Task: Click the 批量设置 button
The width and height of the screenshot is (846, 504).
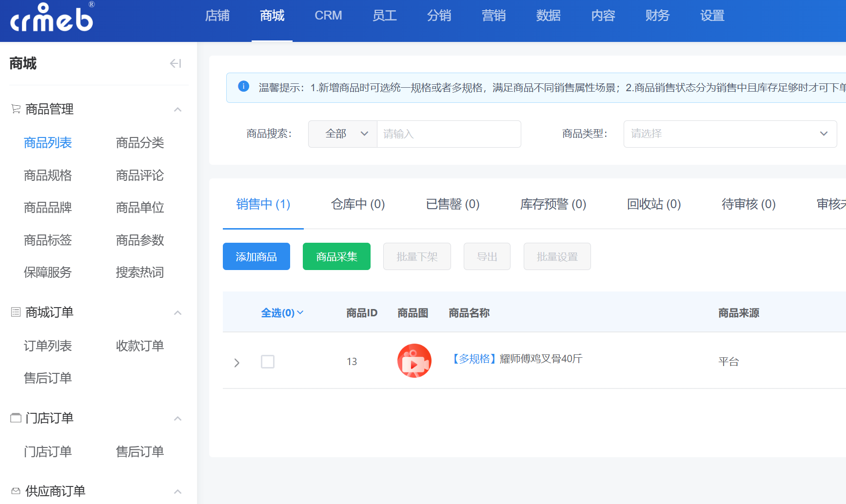Action: click(557, 256)
